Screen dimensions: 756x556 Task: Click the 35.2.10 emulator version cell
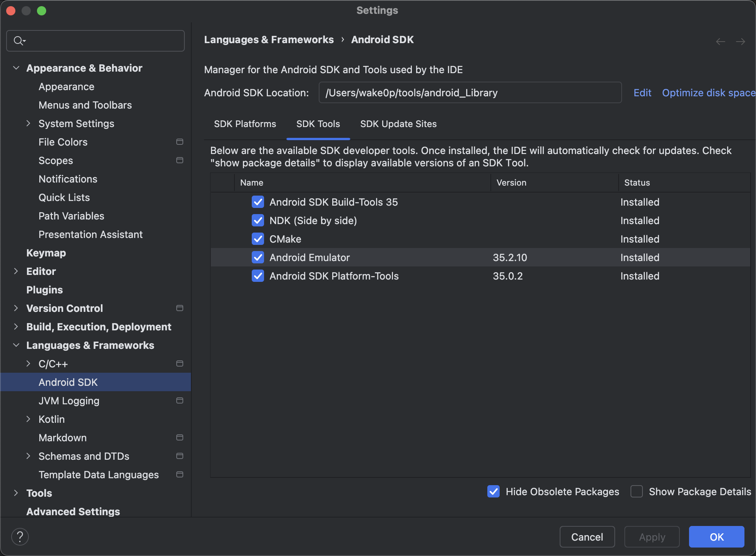[x=510, y=258]
